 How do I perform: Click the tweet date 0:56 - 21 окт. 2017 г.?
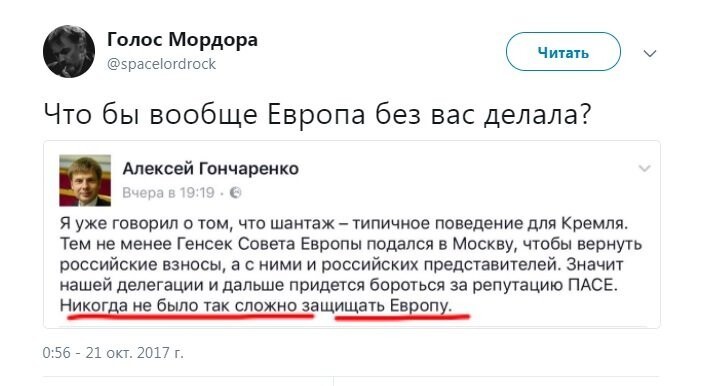pos(113,353)
